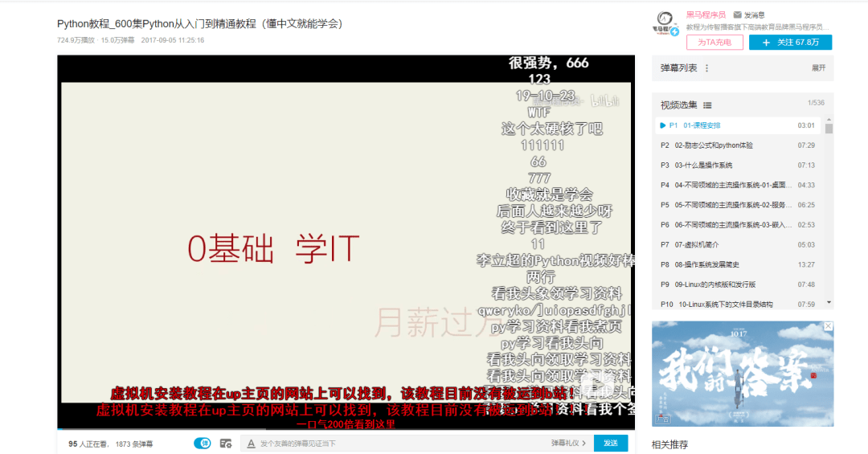Select episode P4 04-不同领域的主流操作系统-01
The height and width of the screenshot is (454, 868).
point(738,186)
